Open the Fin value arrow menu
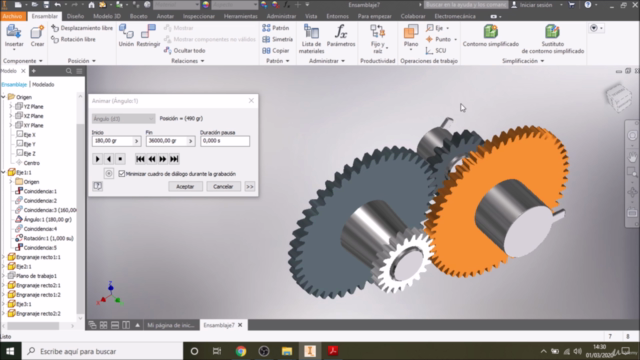 (191, 141)
